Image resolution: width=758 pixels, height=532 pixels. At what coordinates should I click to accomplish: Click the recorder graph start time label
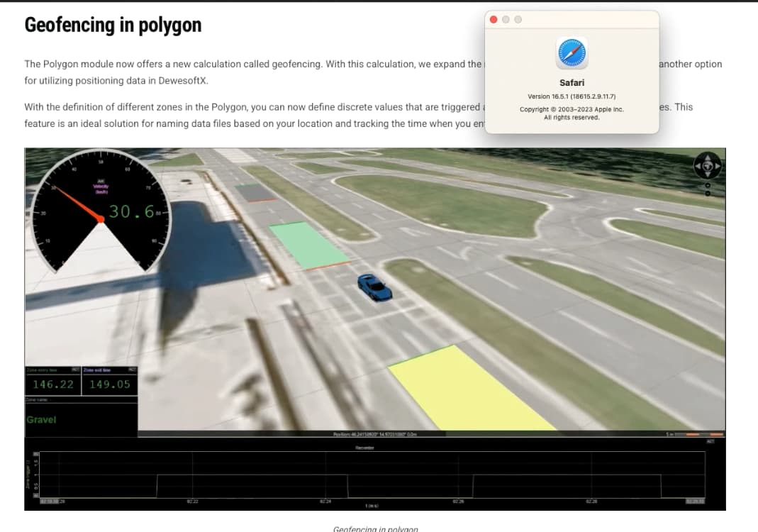[50, 502]
